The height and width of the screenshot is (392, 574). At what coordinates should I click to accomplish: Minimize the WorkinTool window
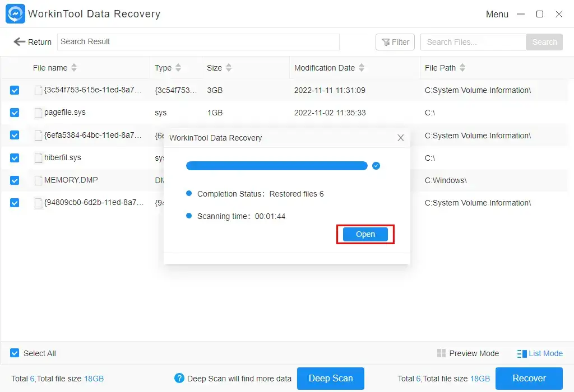521,14
